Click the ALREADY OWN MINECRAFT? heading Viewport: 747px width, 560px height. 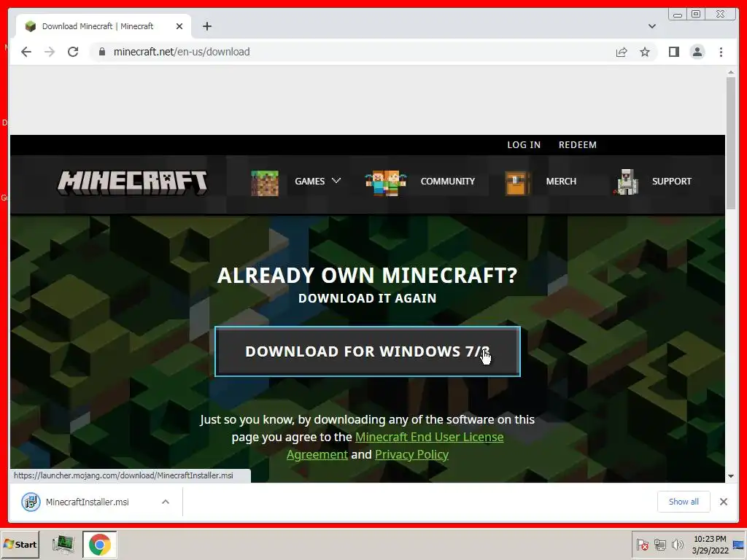coord(368,275)
